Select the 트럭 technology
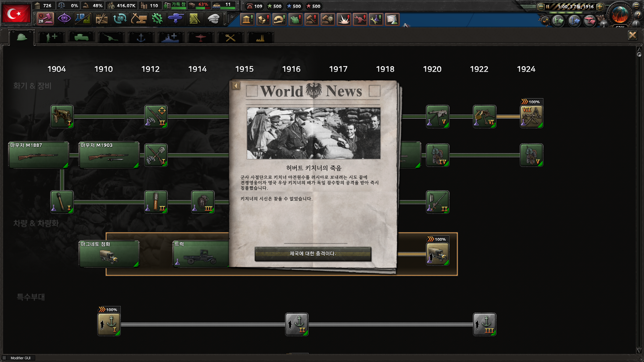Image resolution: width=644 pixels, height=362 pixels. point(201,254)
